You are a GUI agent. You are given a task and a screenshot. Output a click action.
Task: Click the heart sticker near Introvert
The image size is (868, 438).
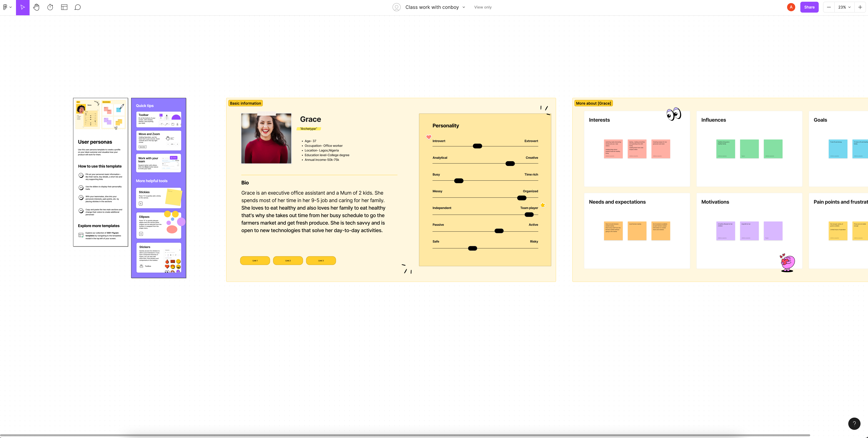[429, 137]
